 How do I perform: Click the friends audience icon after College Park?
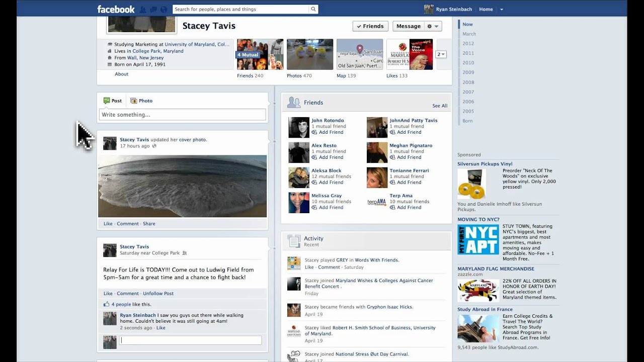(x=185, y=253)
